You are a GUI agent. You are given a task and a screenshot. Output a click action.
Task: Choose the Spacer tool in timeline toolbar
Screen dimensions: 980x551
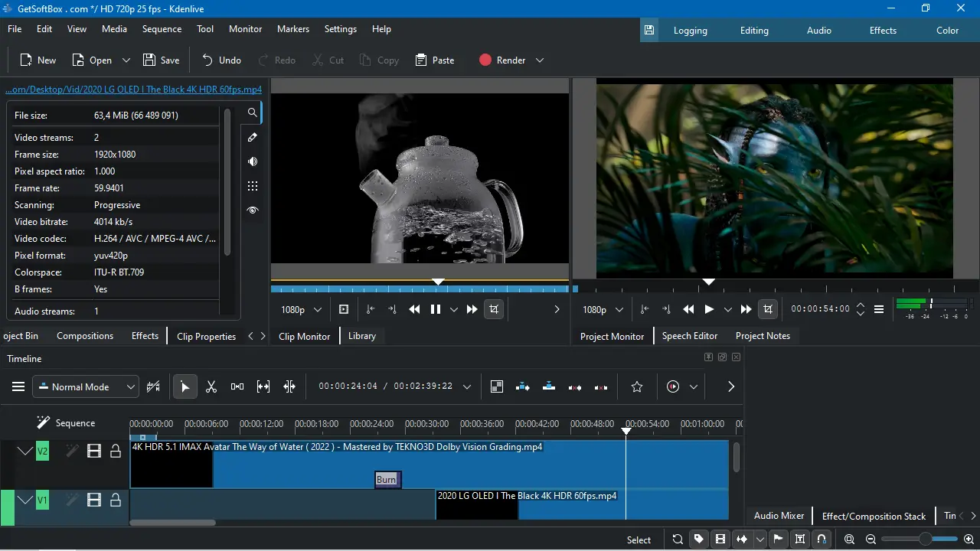point(237,386)
